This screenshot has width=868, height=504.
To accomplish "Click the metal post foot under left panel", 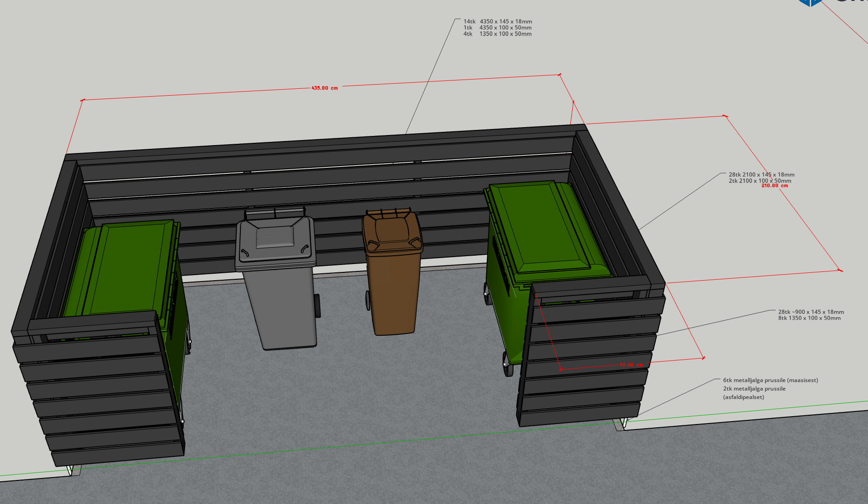I will (x=72, y=470).
